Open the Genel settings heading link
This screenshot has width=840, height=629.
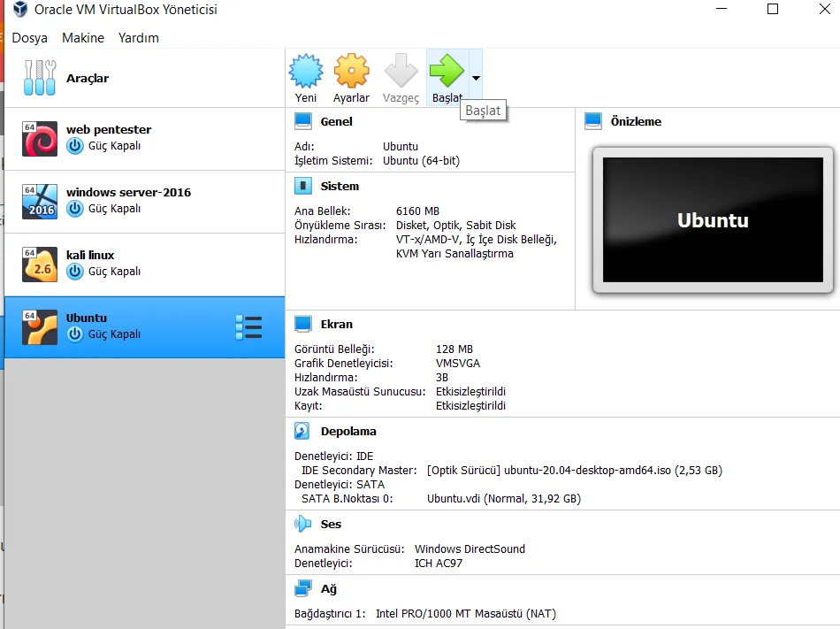tap(336, 121)
